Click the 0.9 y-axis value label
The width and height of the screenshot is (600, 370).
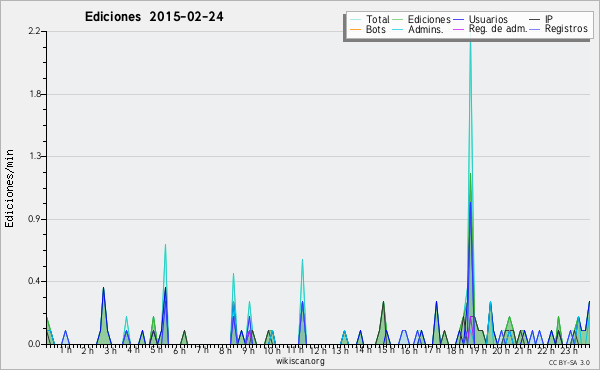coord(35,219)
